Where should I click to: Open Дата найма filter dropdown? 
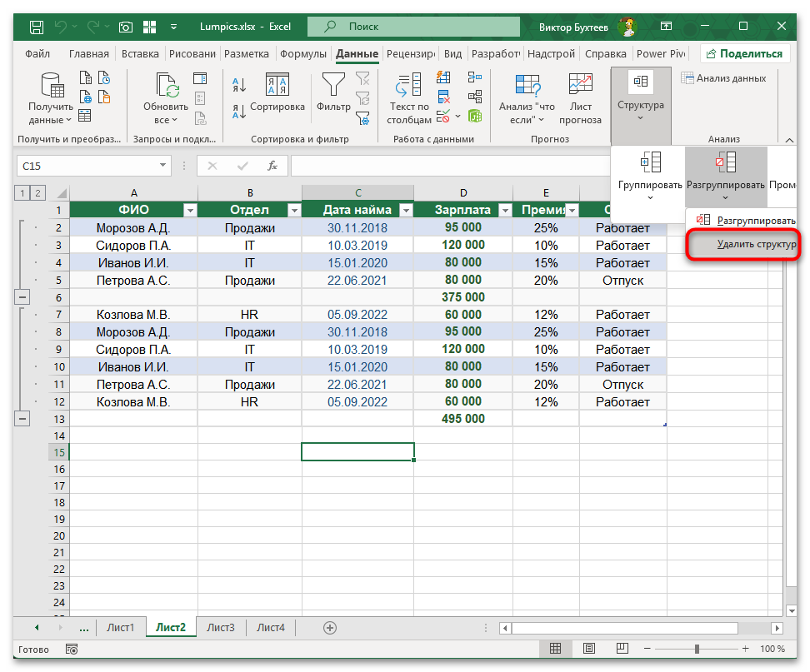[x=406, y=210]
